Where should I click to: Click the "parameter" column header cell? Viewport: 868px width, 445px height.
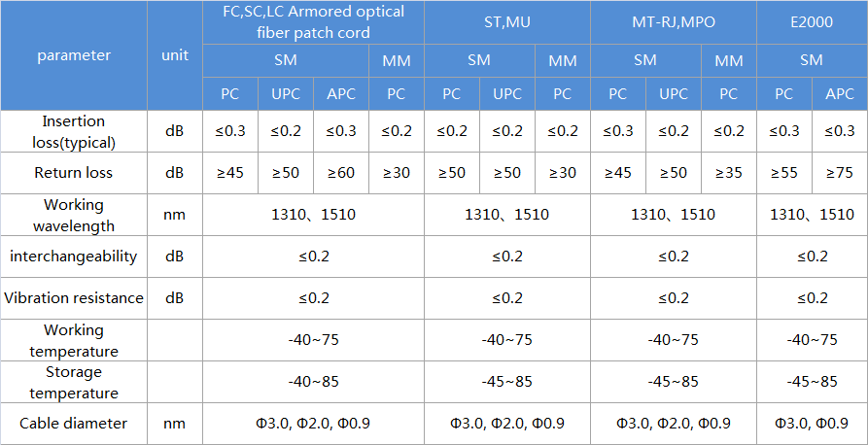pyautogui.click(x=74, y=55)
